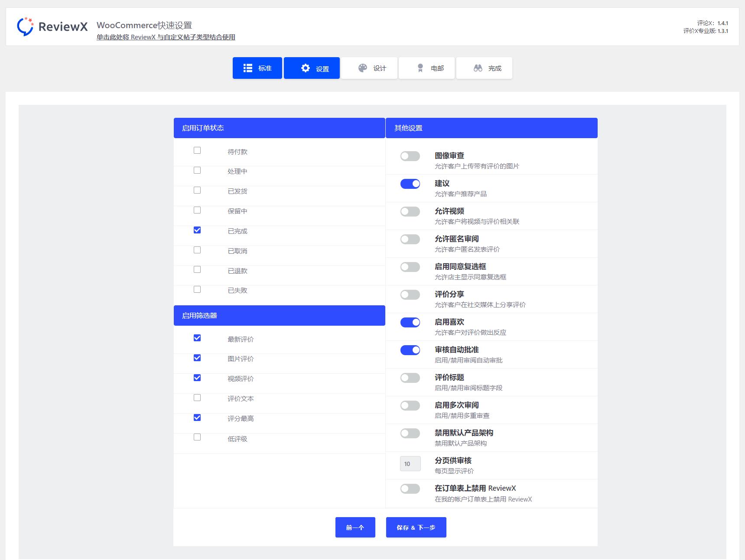Viewport: 745px width, 560px height.
Task: Check the 已发货 order status checkbox
Action: coord(197,190)
